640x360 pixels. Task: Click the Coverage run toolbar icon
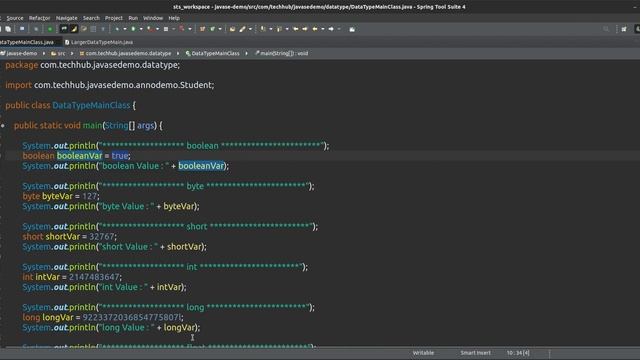[x=150, y=29]
